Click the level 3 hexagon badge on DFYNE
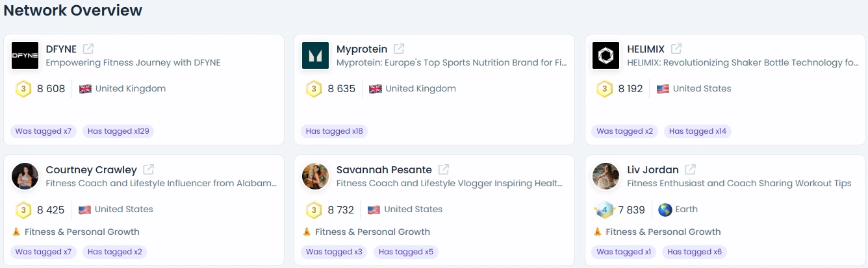 pyautogui.click(x=23, y=89)
